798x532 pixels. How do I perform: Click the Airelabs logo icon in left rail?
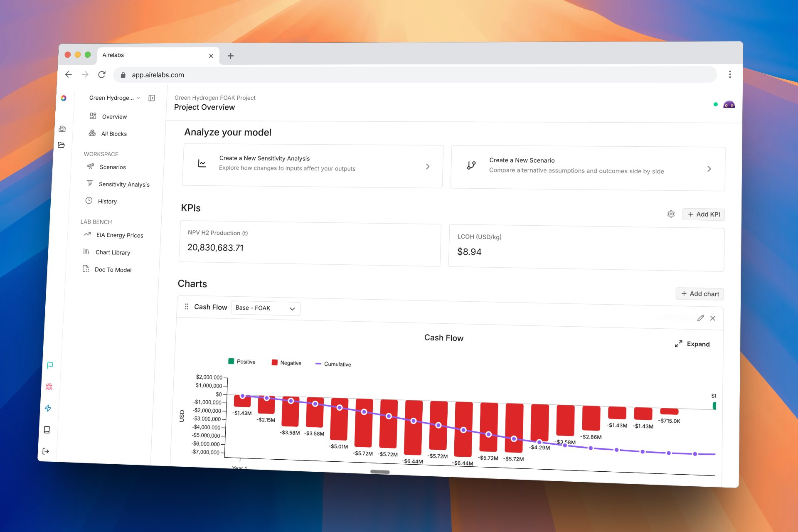(x=64, y=98)
